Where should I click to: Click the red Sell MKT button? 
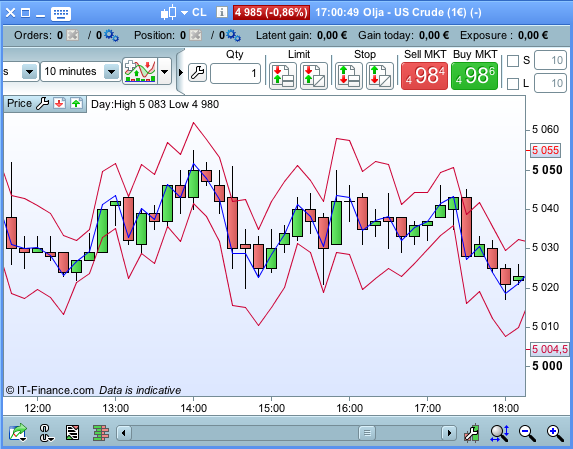(424, 76)
